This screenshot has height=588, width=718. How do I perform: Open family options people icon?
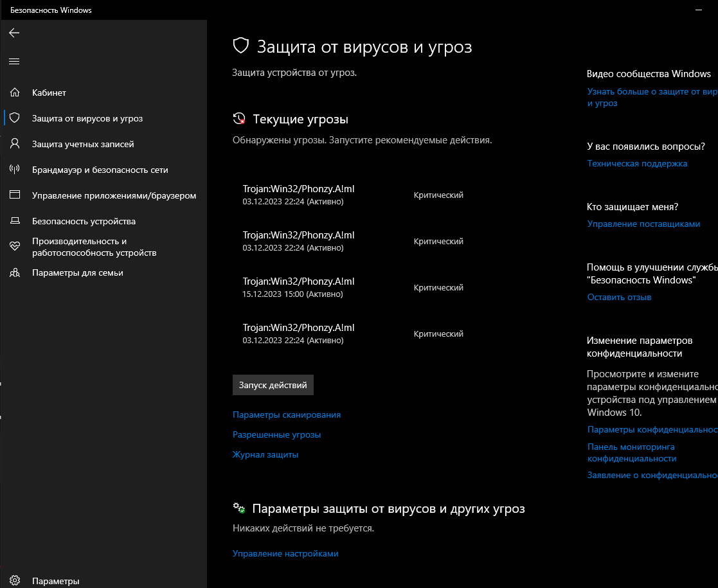point(15,272)
